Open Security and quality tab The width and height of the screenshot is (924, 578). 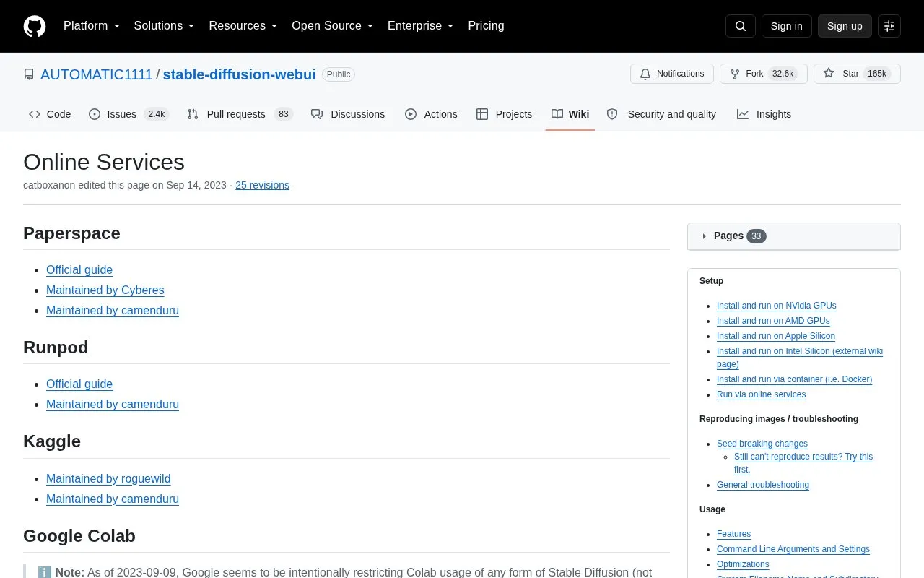[661, 114]
